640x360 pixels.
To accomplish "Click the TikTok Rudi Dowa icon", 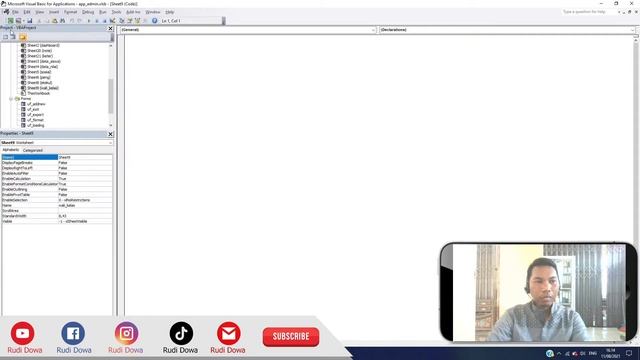I will coord(181,333).
